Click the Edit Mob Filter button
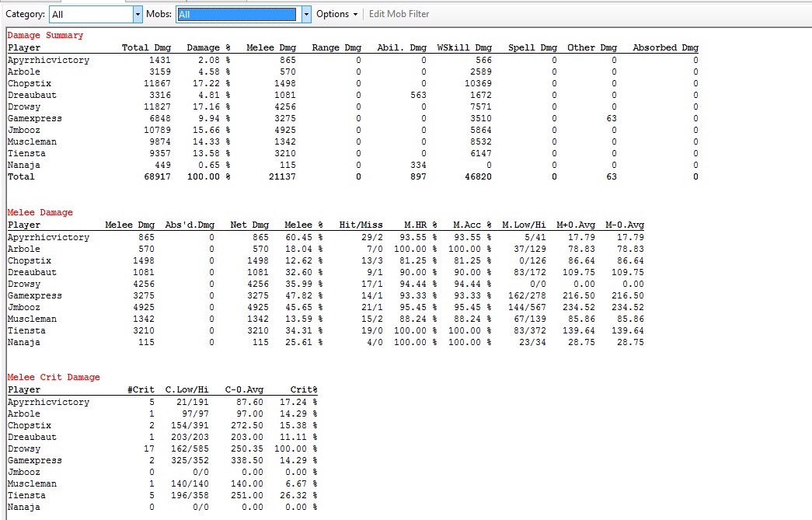 pyautogui.click(x=399, y=14)
